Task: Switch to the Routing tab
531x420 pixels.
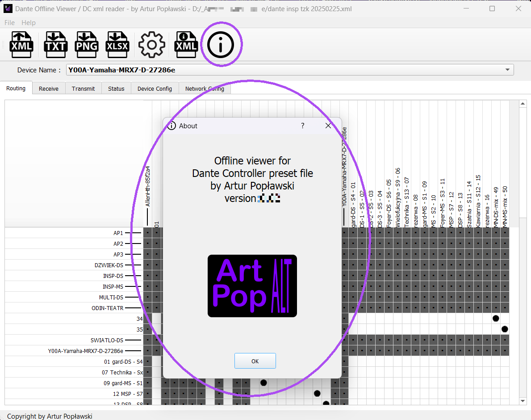Action: [x=16, y=88]
